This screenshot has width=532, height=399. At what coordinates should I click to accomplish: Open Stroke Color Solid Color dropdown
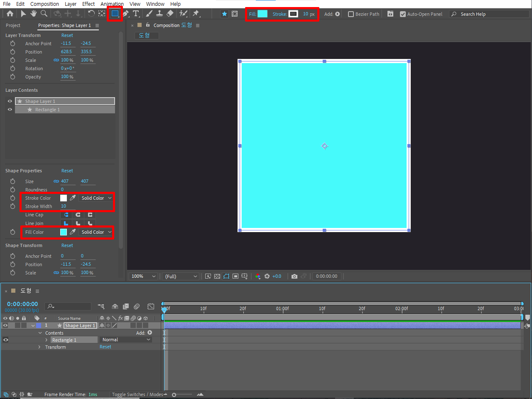(96, 198)
